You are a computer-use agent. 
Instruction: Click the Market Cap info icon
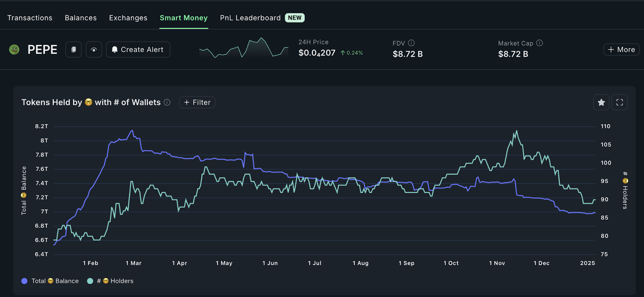(x=540, y=43)
